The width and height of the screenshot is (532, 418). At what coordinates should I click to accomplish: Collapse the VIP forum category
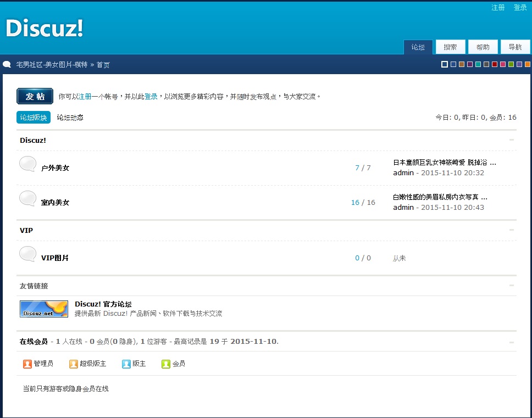tap(512, 230)
